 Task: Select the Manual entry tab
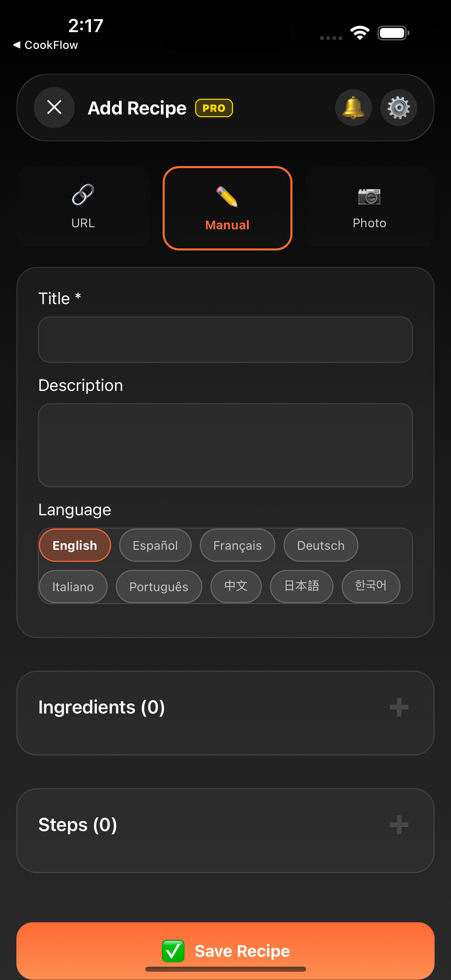228,208
